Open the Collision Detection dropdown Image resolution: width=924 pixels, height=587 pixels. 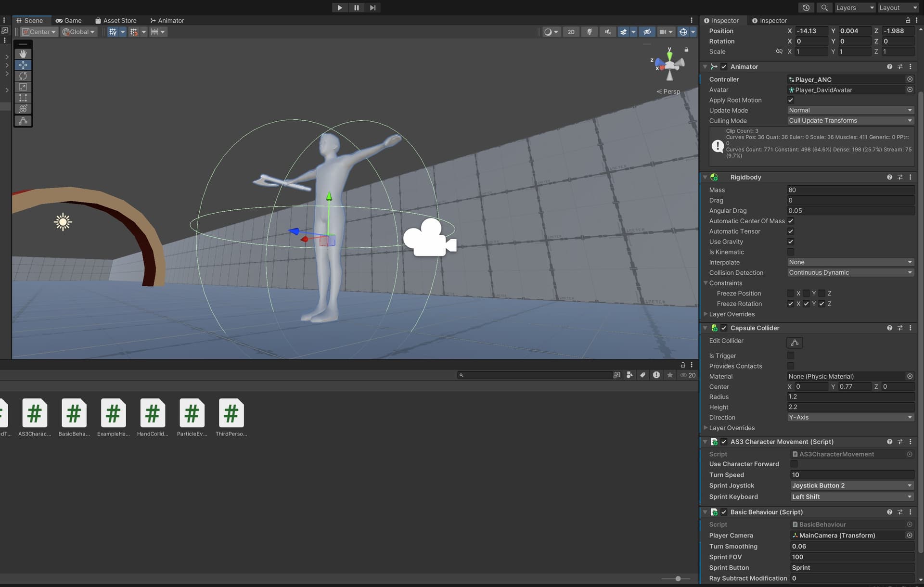850,272
